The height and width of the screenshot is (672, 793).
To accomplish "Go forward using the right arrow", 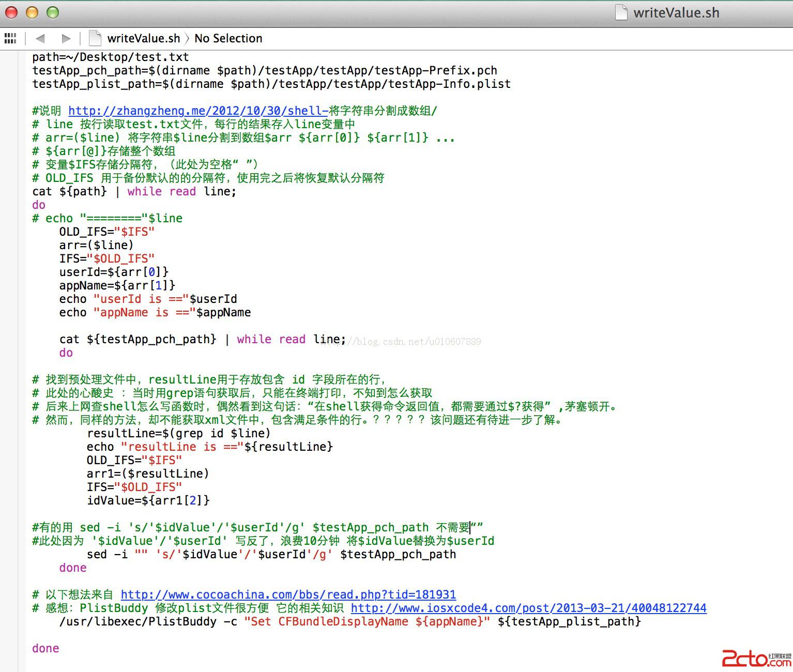I will pos(66,38).
